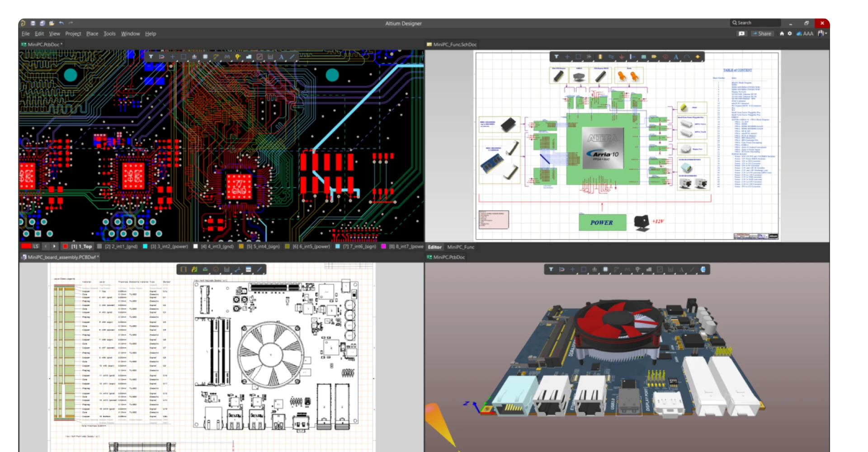
Task: Select the green sheet symbol icon in schematic toolbar
Action: click(643, 56)
